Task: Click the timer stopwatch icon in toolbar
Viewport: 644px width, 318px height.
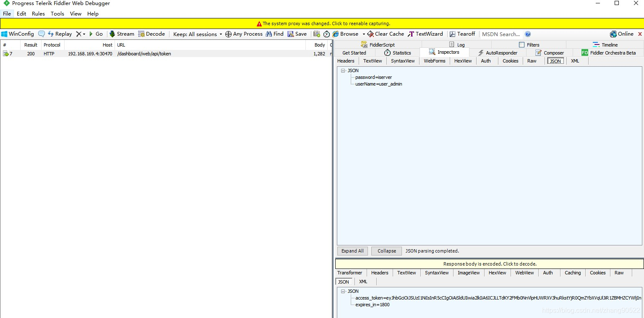Action: (x=327, y=34)
